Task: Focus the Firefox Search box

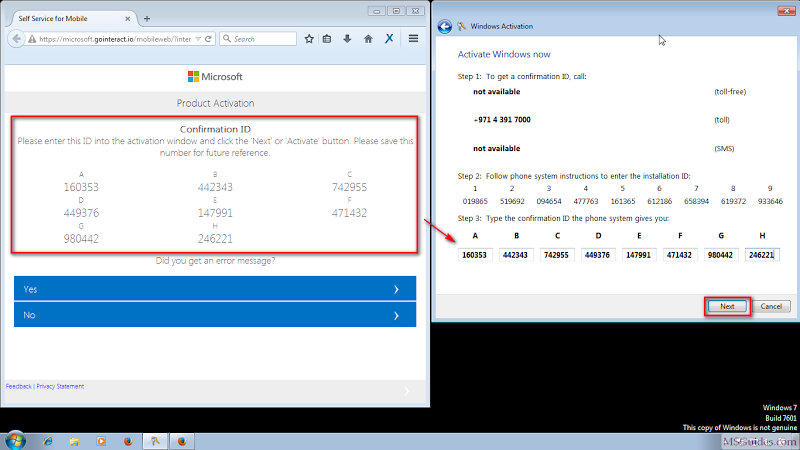Action: (x=258, y=39)
